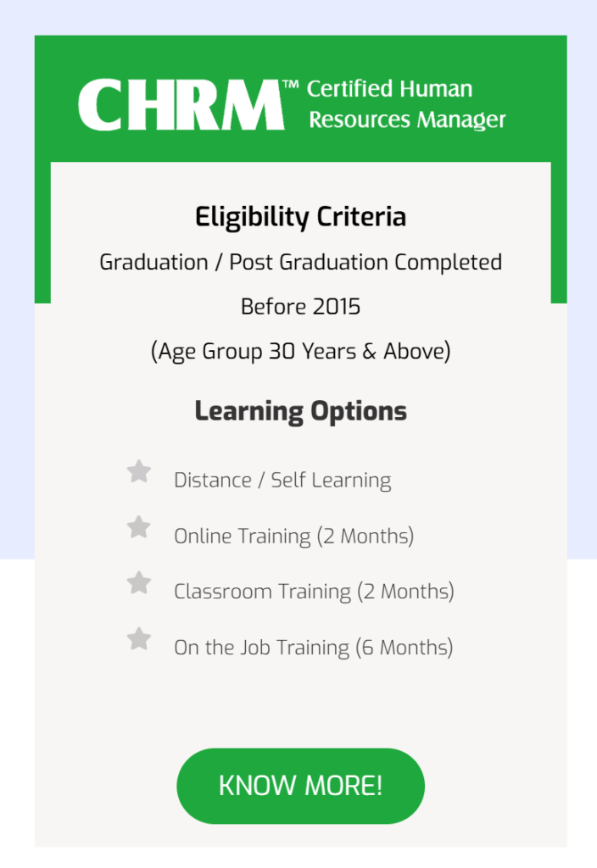This screenshot has width=597, height=868.
Task: Click the star beside On the Job Training
Action: [138, 639]
